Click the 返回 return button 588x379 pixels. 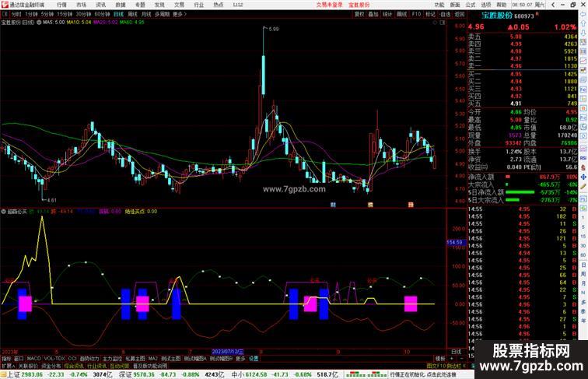(x=460, y=14)
